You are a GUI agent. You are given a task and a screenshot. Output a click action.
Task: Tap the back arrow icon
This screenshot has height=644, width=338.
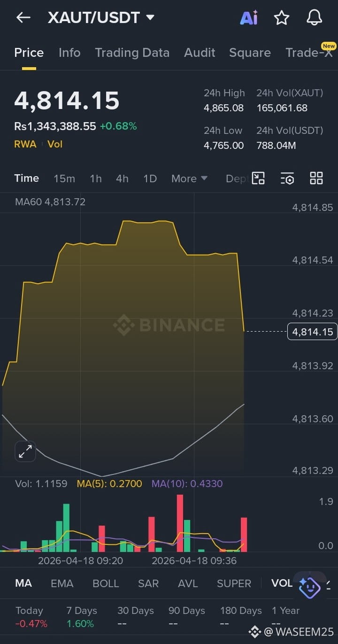tap(23, 18)
